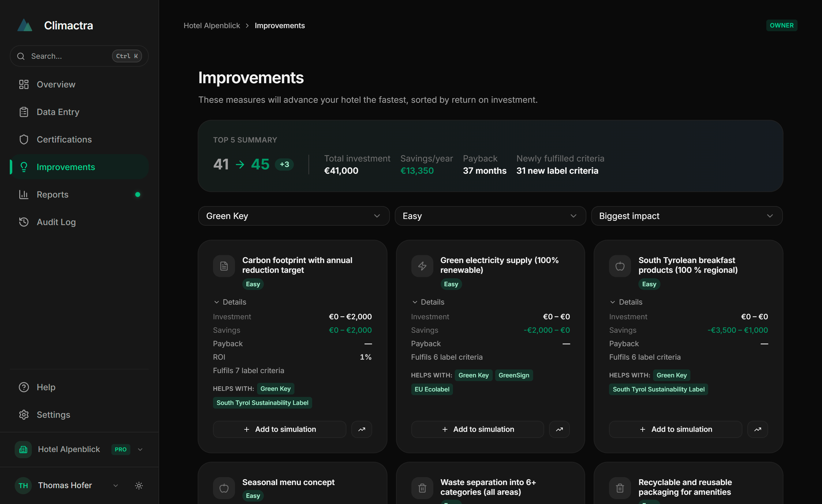Screen dimensions: 822x504
Task: Collapse Details on South Tyrolean breakfast card
Action: click(626, 302)
